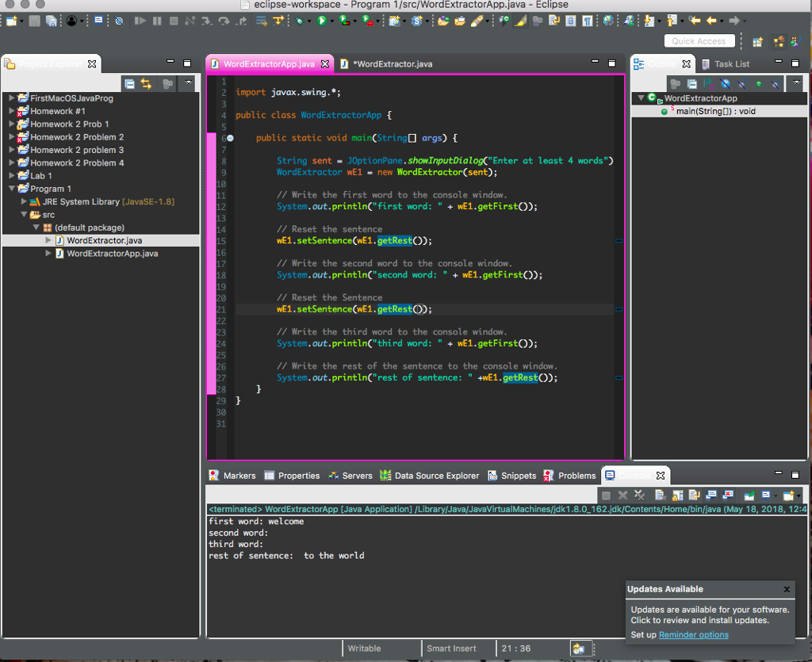Open Project Explorer view menu arrow
This screenshot has height=662, width=812.
pyautogui.click(x=189, y=82)
